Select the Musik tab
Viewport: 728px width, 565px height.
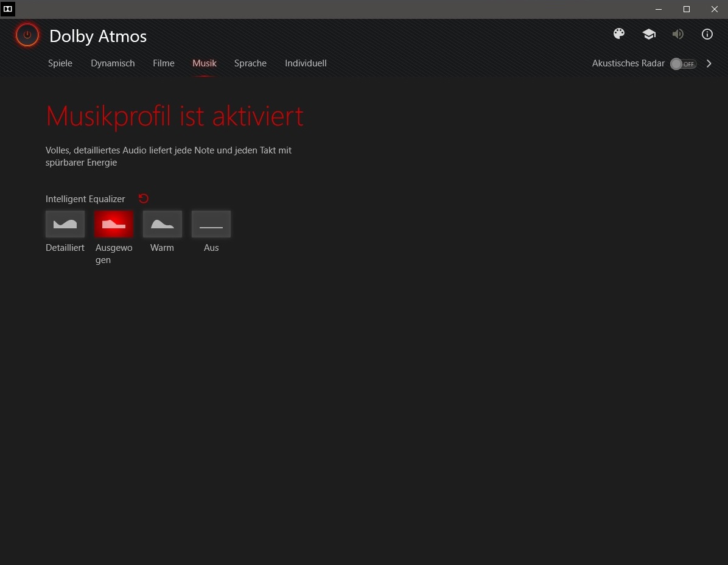tap(205, 63)
